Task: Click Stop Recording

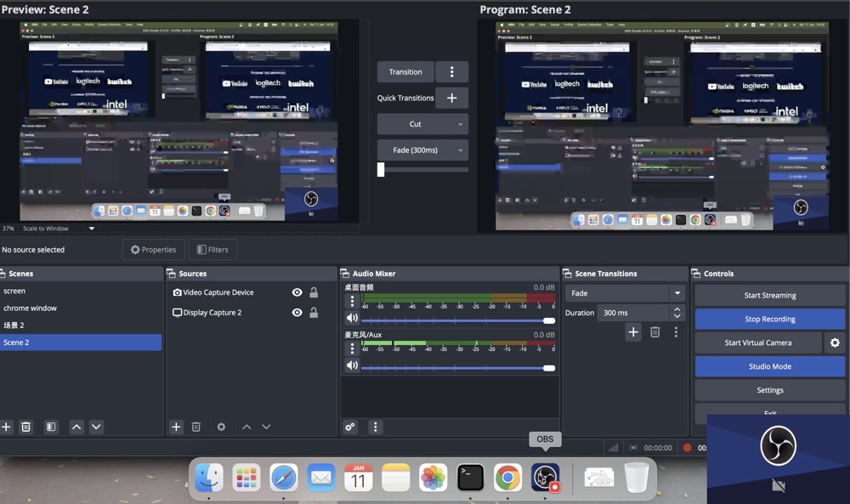Action: [770, 320]
